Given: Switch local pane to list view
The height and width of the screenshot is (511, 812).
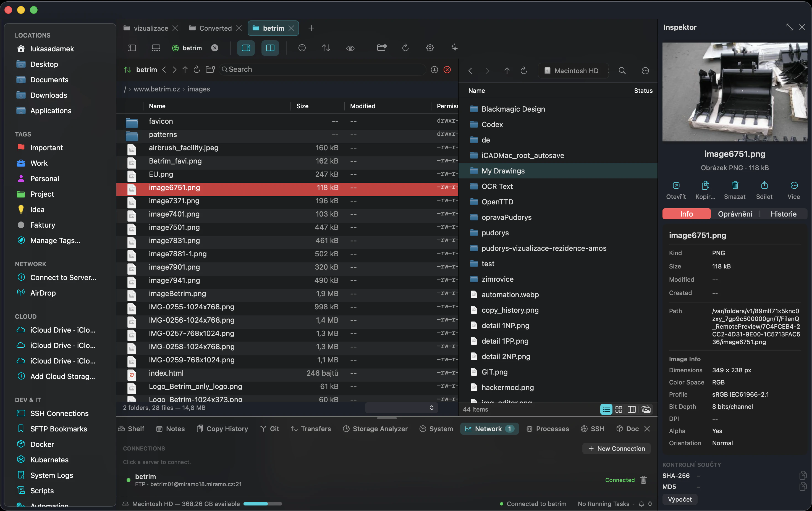Looking at the screenshot, I should click(606, 409).
